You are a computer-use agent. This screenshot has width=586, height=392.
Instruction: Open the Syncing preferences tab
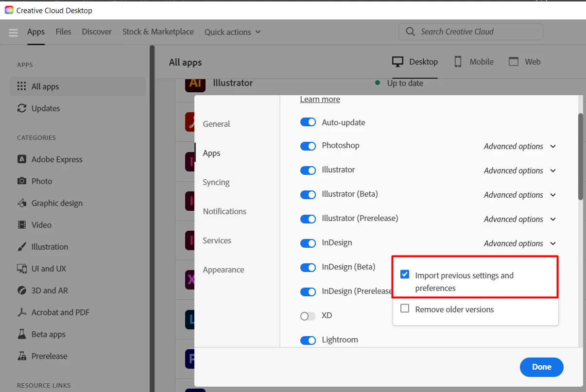[x=216, y=182]
